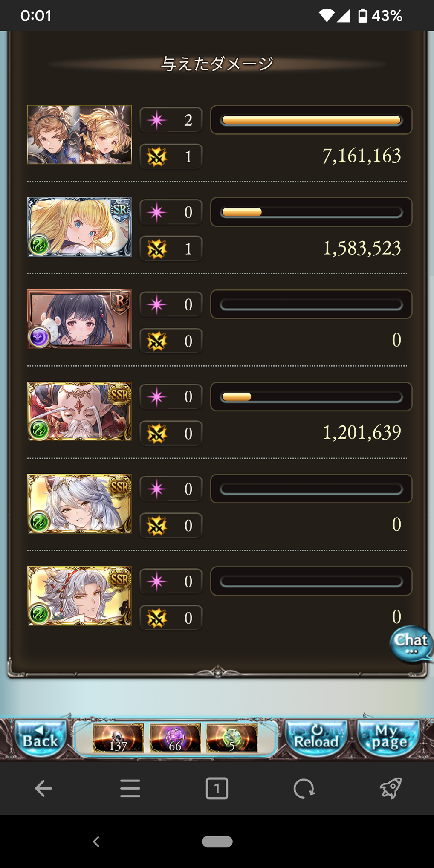Screen dimensions: 434x868
Task: Select the R dark-haired character portrait
Action: 80,319
